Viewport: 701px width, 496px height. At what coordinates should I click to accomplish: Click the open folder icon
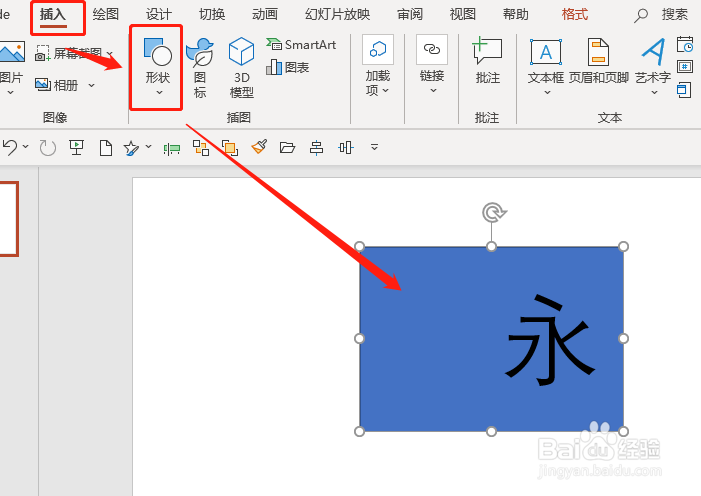287,147
